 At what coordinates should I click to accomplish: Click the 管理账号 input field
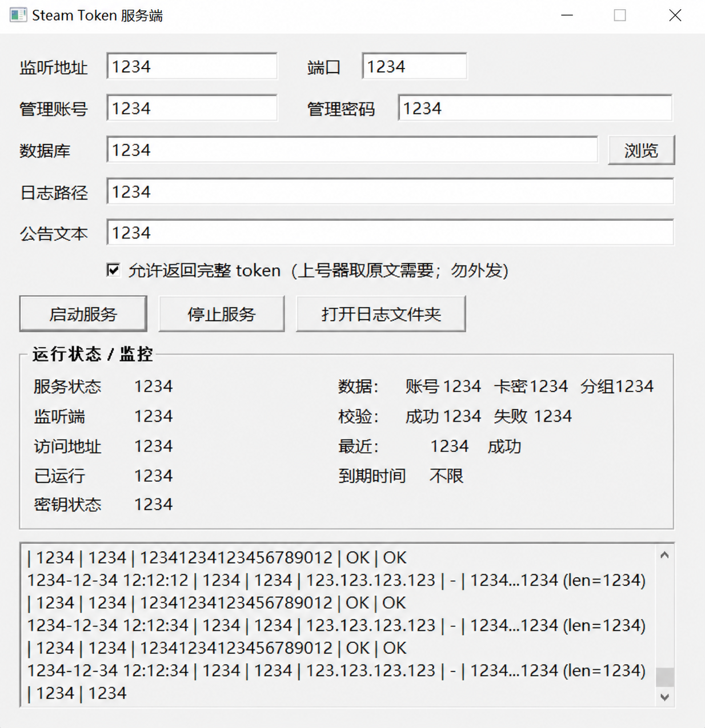(x=192, y=108)
